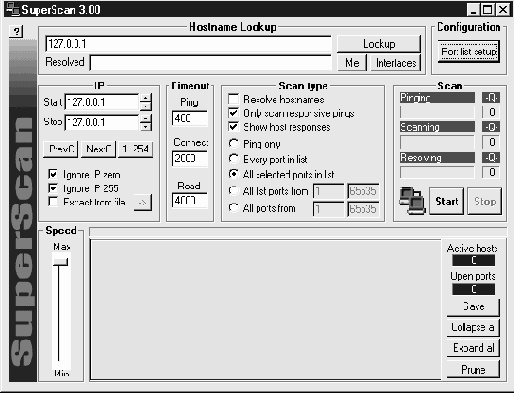Click the Open ports counter
This screenshot has height=393, width=514.
[473, 289]
